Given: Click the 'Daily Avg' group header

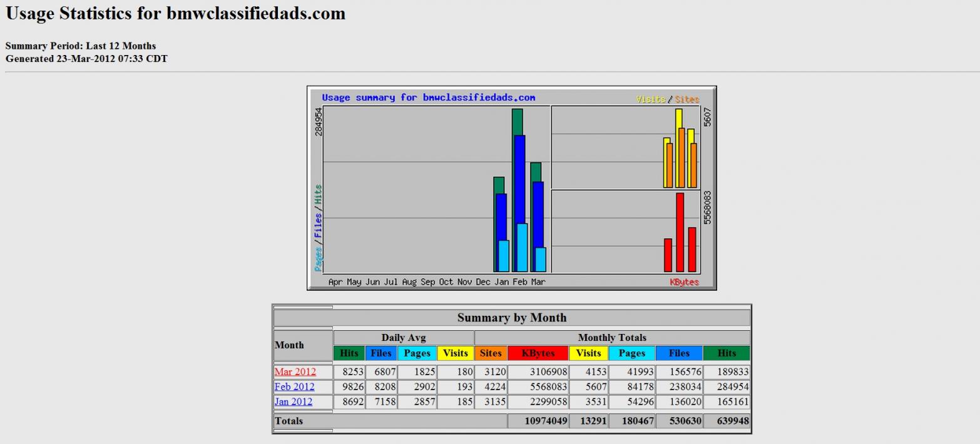Looking at the screenshot, I should (404, 338).
